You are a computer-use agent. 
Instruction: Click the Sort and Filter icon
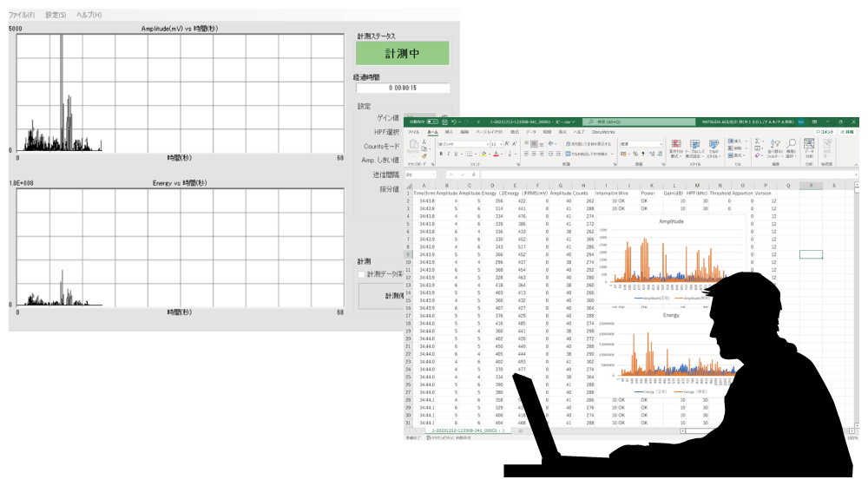tap(775, 143)
